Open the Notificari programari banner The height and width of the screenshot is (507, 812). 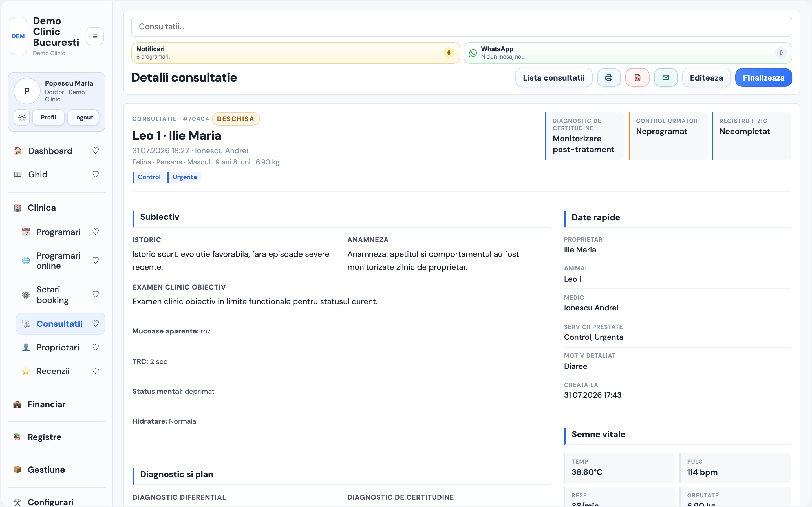pos(295,53)
